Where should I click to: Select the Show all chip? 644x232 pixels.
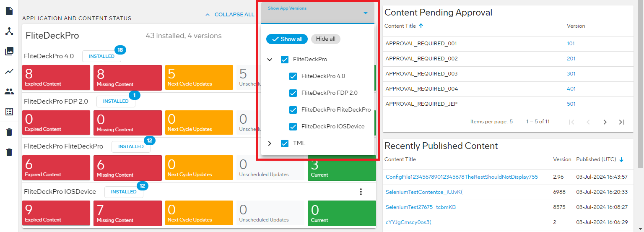coord(287,39)
